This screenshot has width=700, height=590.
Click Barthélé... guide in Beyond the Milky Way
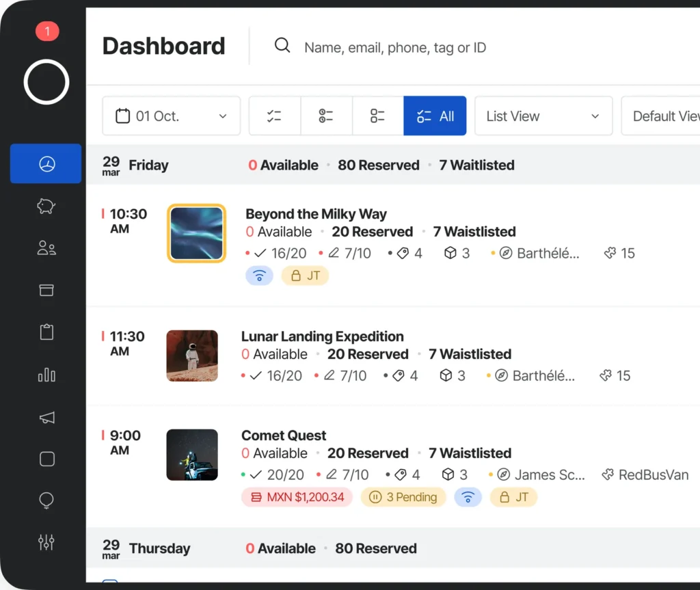tap(548, 253)
